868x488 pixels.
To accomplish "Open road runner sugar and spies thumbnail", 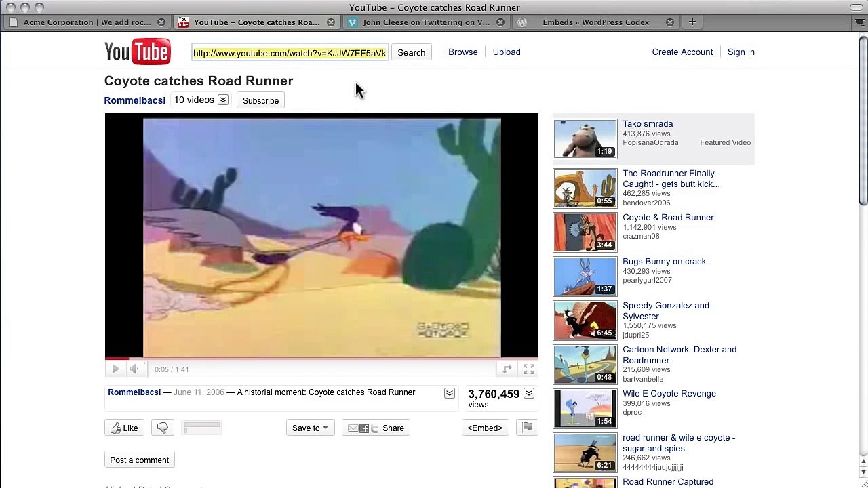I will [x=585, y=453].
